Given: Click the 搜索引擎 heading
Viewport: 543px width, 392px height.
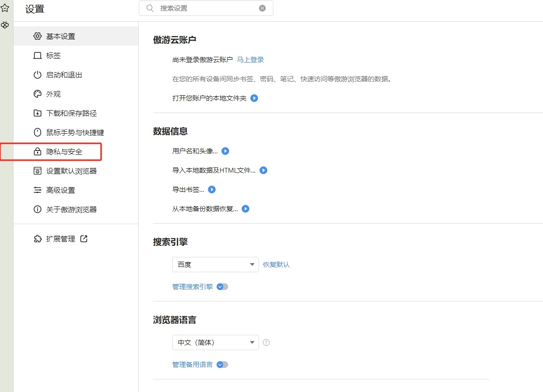Looking at the screenshot, I should click(x=170, y=242).
